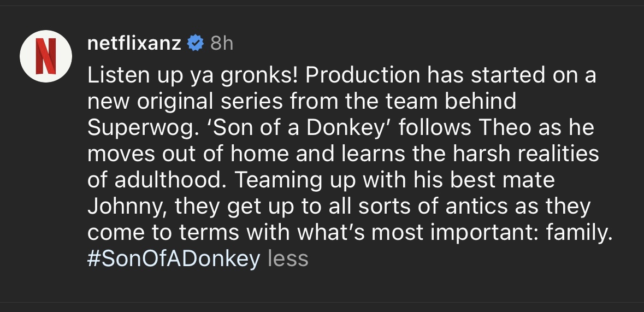Image resolution: width=644 pixels, height=312 pixels.
Task: Click the 8h post timestamp
Action: tap(221, 43)
